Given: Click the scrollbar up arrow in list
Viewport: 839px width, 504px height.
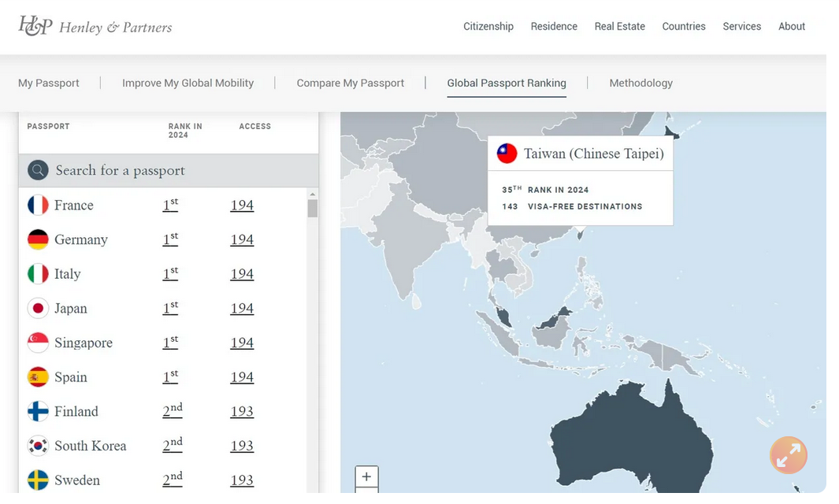Looking at the screenshot, I should click(313, 194).
